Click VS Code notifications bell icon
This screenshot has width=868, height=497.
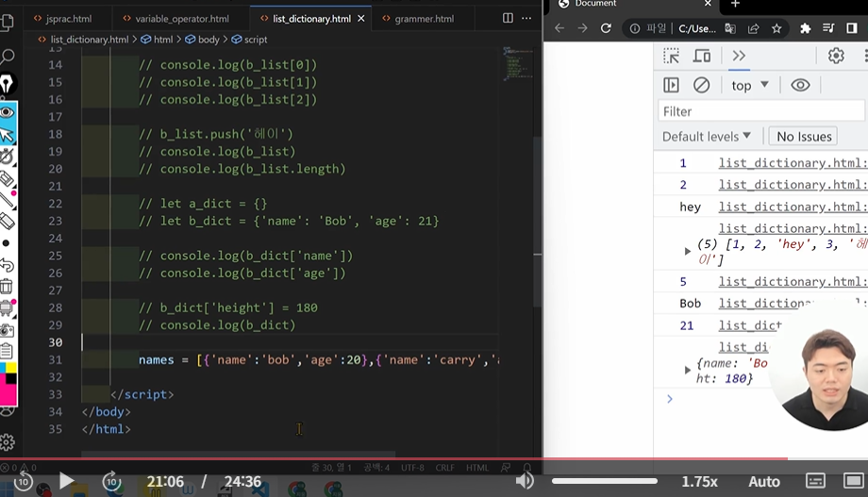point(527,468)
